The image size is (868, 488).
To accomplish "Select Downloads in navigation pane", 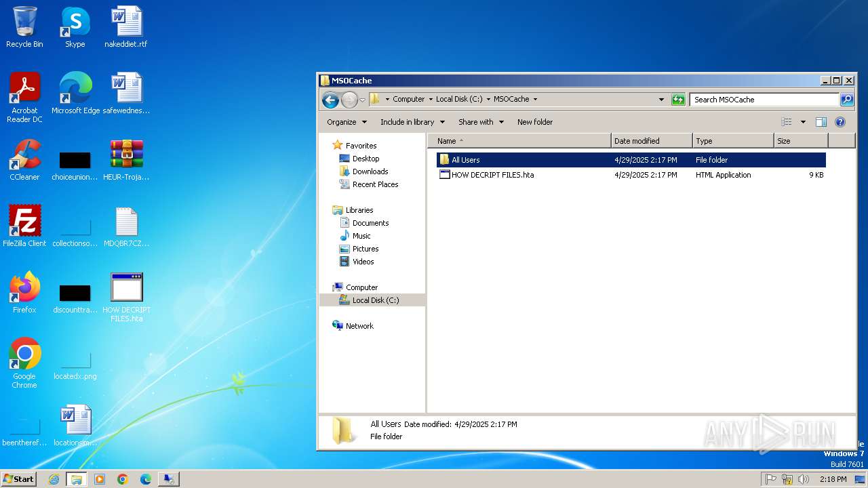I will [370, 171].
